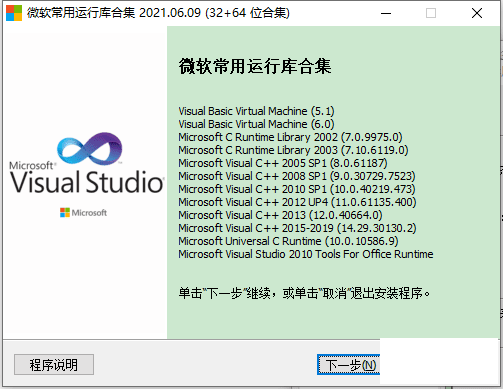503x389 pixels.
Task: Click 'Microsoft C Runtime Library 2002' line
Action: [290, 137]
